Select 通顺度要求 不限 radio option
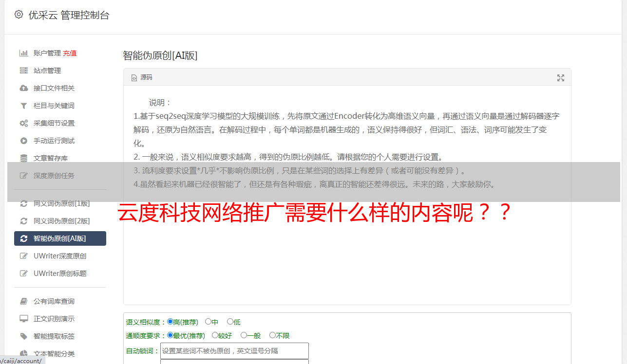This screenshot has height=364, width=627. [x=272, y=335]
